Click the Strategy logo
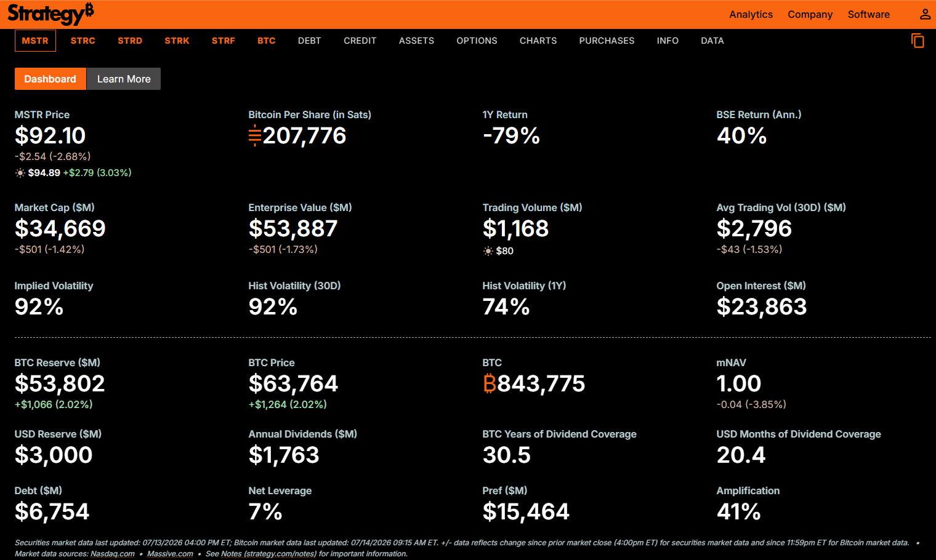This screenshot has height=560, width=936. click(50, 14)
